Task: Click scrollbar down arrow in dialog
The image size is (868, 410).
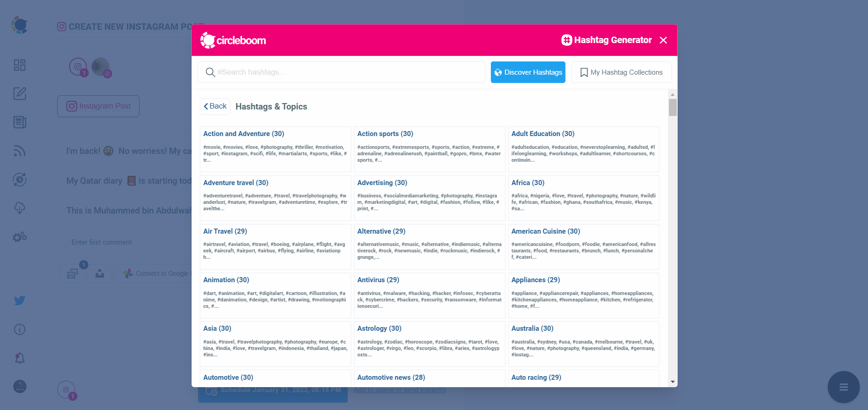Action: coord(672,382)
